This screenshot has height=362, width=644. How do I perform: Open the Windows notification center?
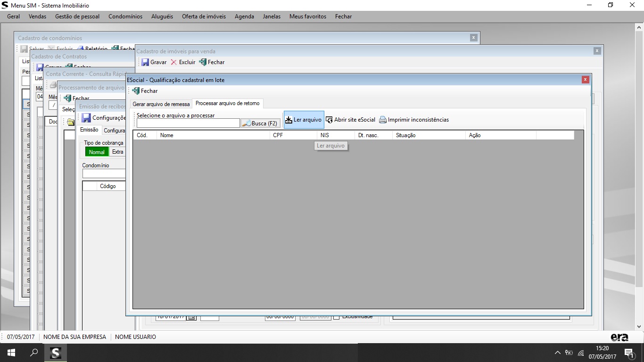(629, 353)
